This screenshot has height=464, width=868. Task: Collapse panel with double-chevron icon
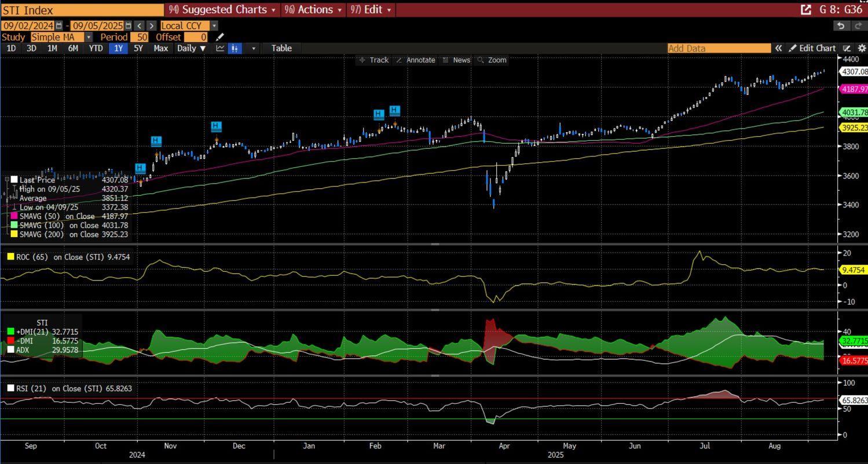(x=779, y=48)
